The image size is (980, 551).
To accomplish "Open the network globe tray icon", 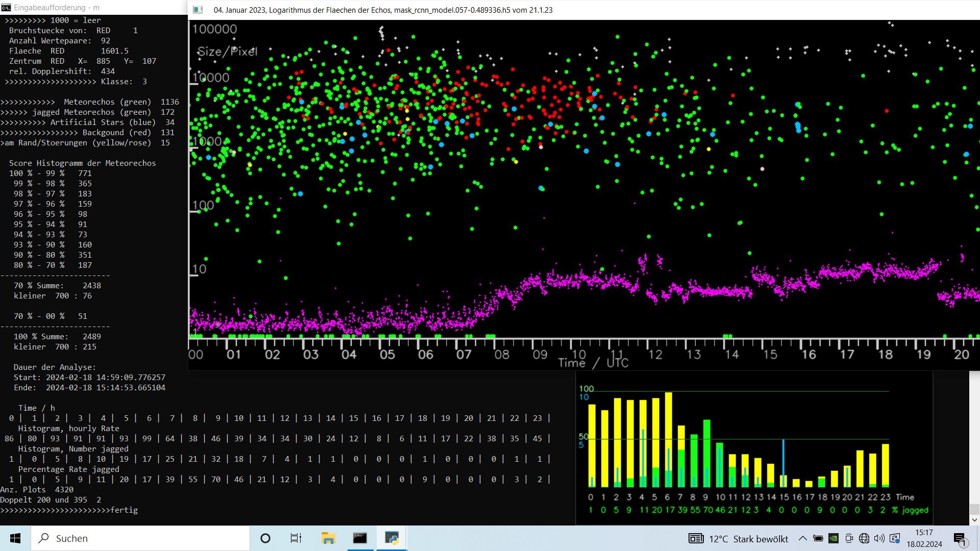I will tap(864, 538).
